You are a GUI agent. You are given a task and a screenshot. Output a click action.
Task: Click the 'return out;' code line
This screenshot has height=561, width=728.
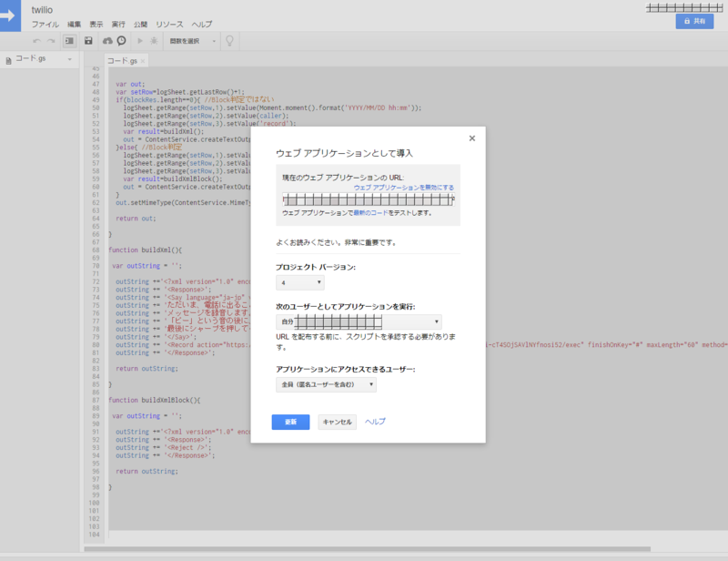(136, 218)
